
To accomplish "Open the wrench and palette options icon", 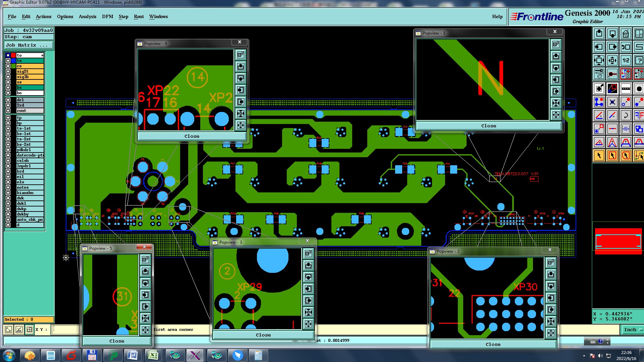I will (x=599, y=74).
